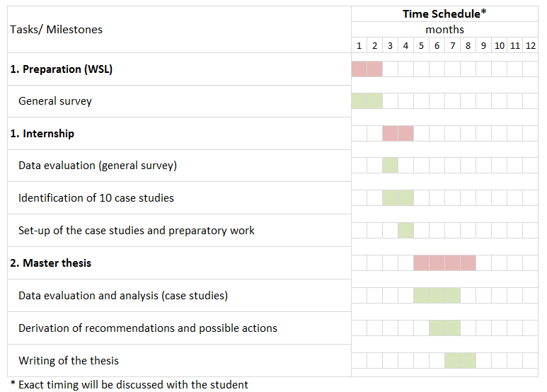Select the "1. Internship" milestone label

[x=42, y=134]
